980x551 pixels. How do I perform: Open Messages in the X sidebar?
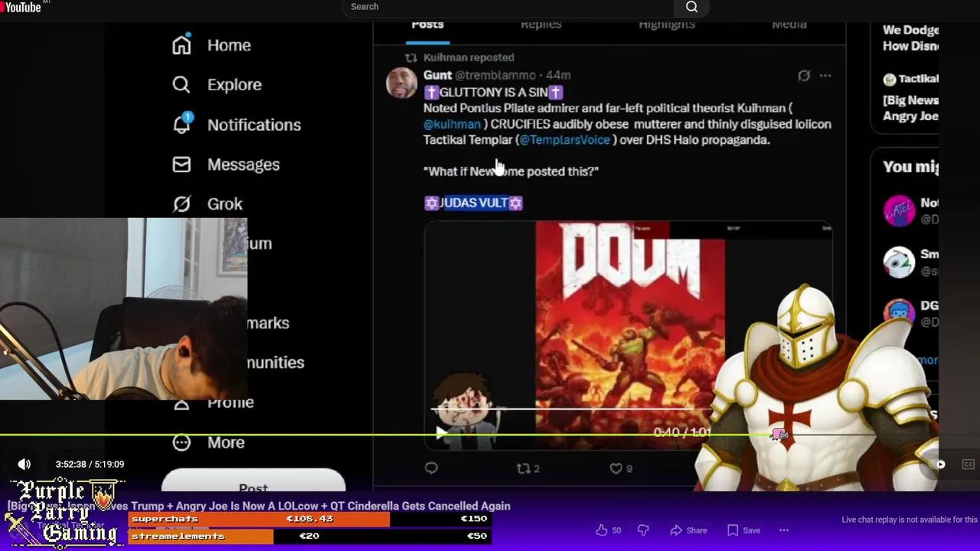[x=226, y=165]
